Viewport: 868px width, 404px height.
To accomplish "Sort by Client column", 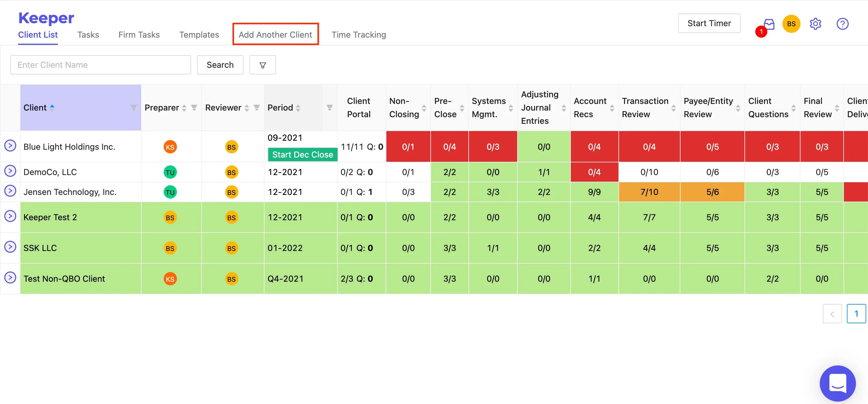I will 52,108.
